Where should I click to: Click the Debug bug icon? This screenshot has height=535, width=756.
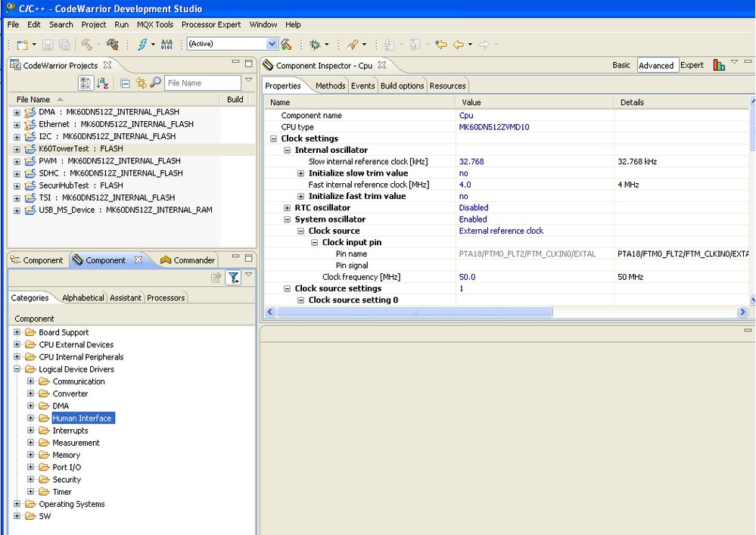pyautogui.click(x=315, y=45)
